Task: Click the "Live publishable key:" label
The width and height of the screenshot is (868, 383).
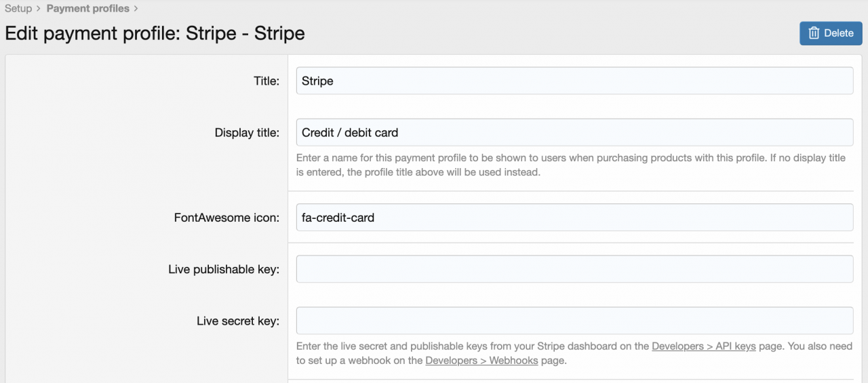Action: (224, 270)
